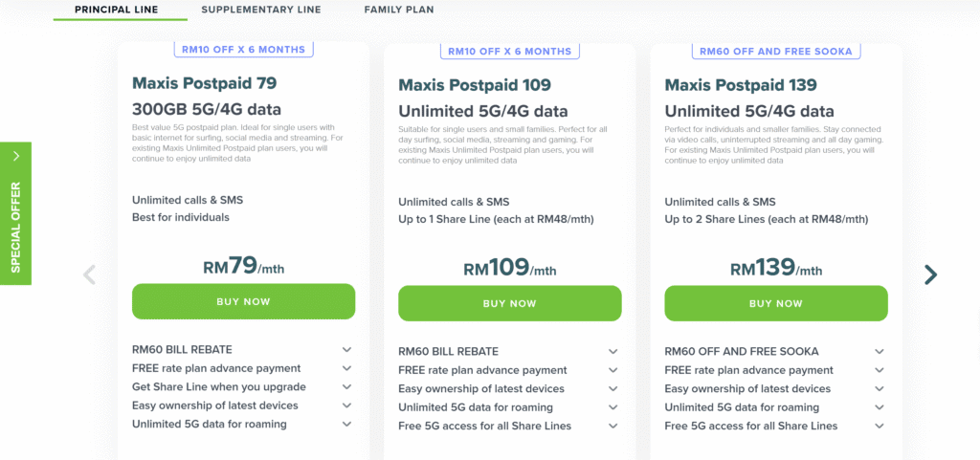Expand Unlimited 5G roaming in Postpaid 139

[x=879, y=407]
